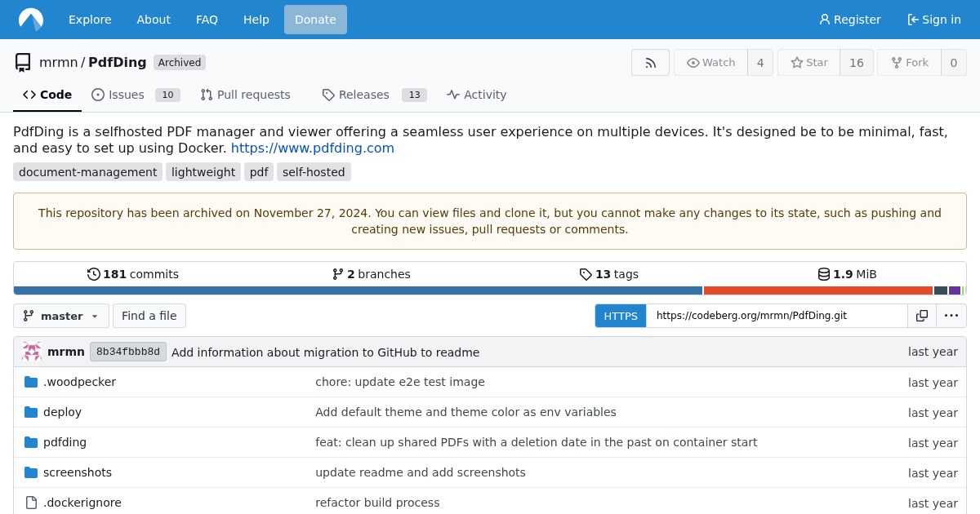Open Help in the top navigation
Viewport: 980px width, 514px height.
256,20
